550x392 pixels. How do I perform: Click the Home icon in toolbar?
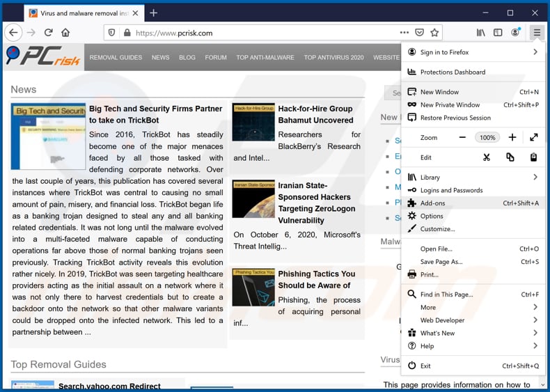pos(65,33)
